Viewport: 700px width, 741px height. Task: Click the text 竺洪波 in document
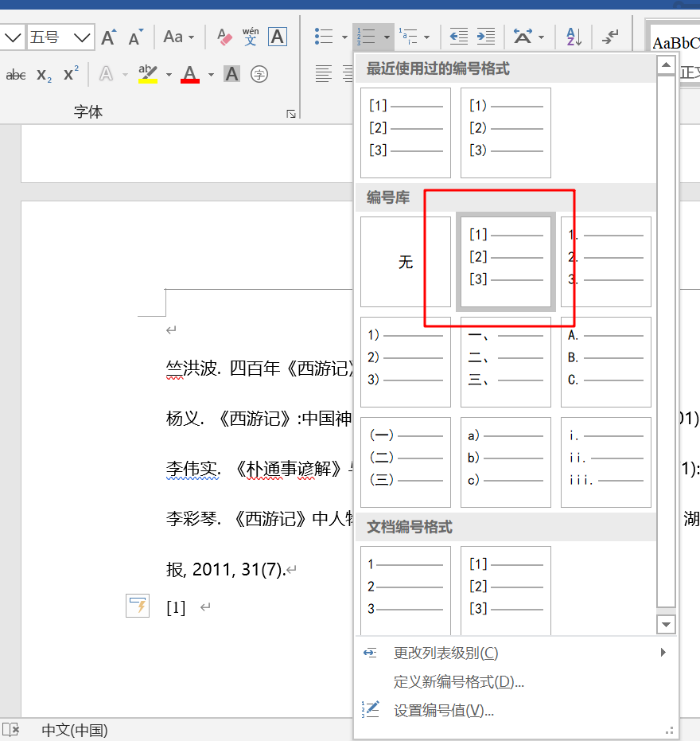click(192, 369)
